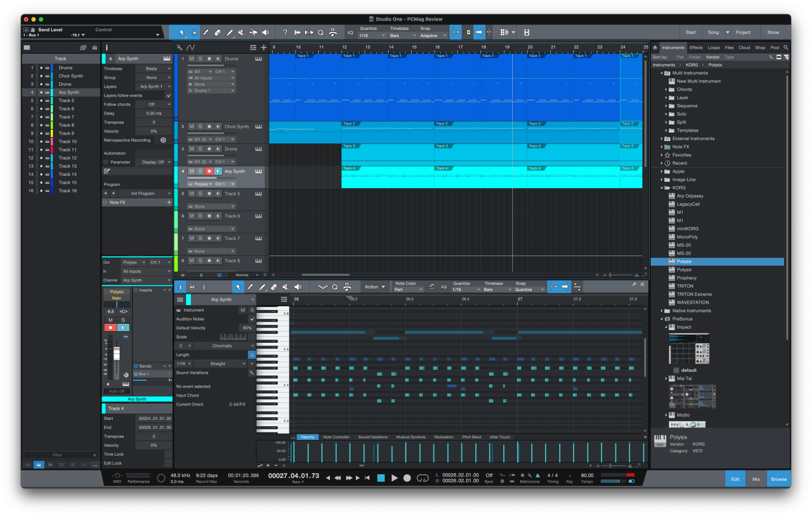Collapse the KORG folder in browser
The height and width of the screenshot is (516, 812).
pos(661,188)
